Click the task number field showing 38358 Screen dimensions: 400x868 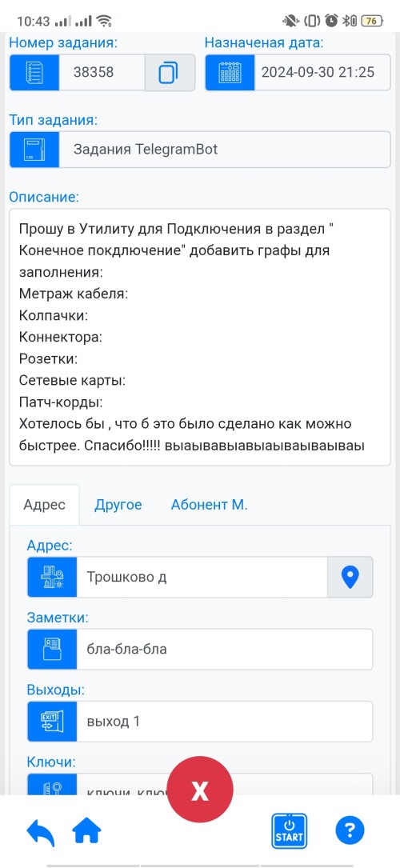(102, 73)
